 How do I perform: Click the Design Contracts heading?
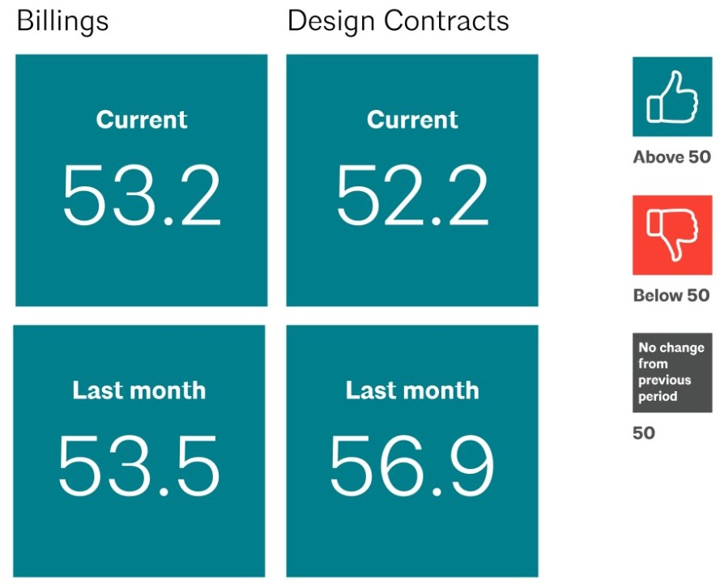tap(398, 21)
